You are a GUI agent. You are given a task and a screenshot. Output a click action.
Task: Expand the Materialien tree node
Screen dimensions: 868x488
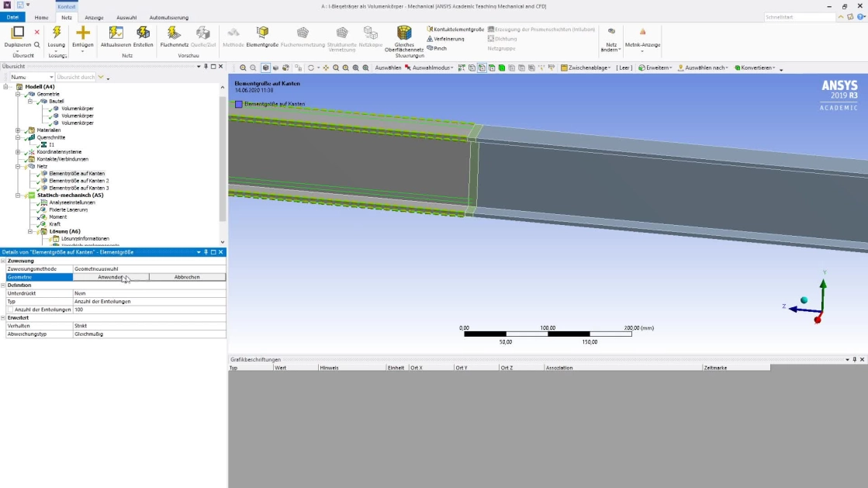(x=18, y=130)
